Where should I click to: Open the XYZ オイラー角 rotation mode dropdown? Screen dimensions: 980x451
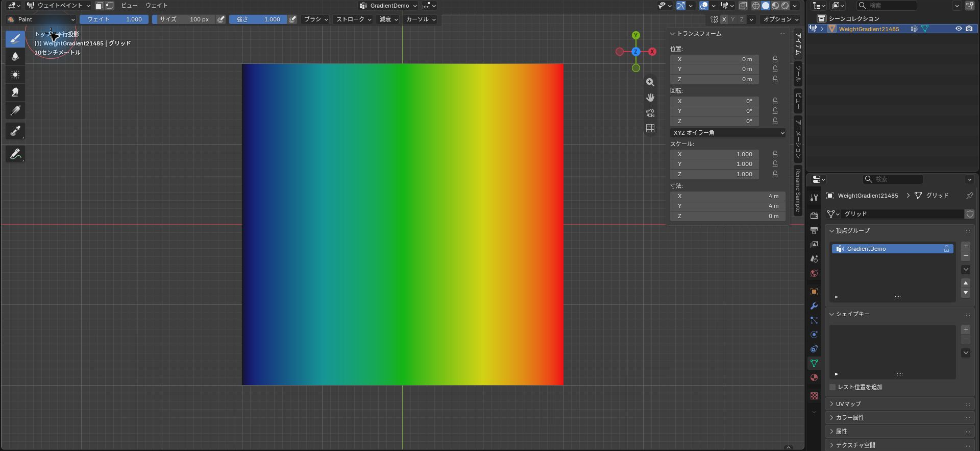[x=728, y=133]
